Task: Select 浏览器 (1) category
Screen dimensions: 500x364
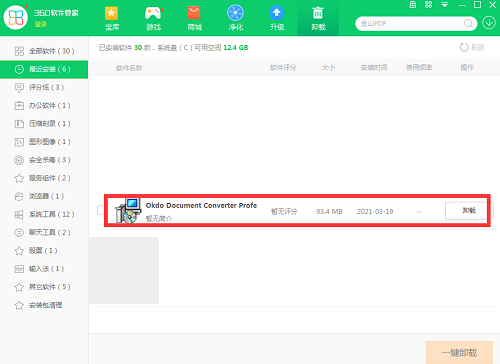Action: [x=44, y=196]
